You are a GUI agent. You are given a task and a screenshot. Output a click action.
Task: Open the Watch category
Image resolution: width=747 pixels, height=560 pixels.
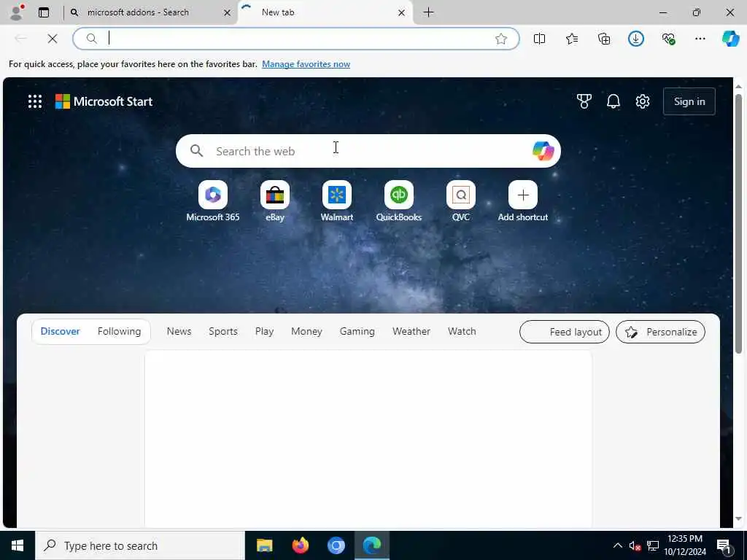point(462,332)
